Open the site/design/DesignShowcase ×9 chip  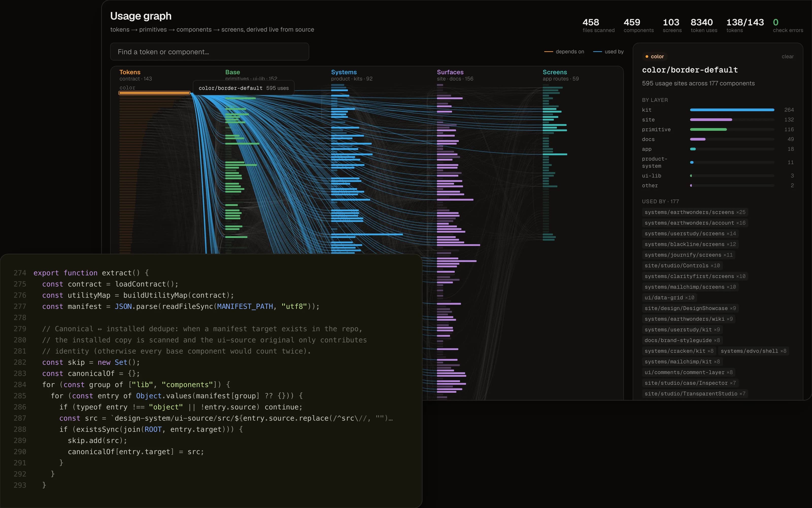(690, 308)
